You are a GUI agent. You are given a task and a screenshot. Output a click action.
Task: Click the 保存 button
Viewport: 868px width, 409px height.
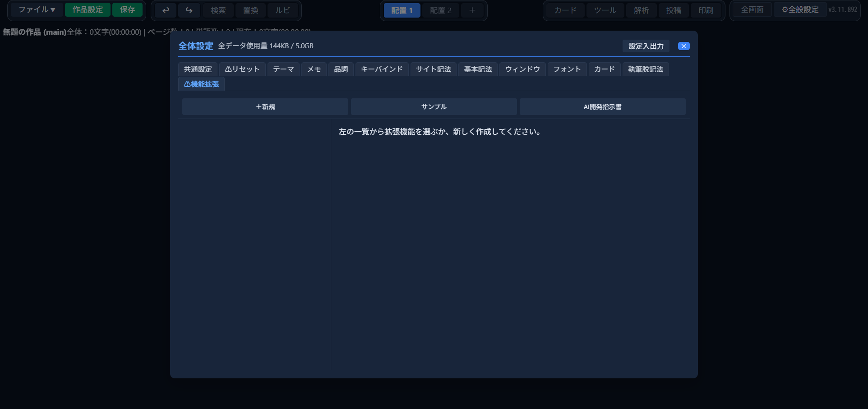pos(127,9)
